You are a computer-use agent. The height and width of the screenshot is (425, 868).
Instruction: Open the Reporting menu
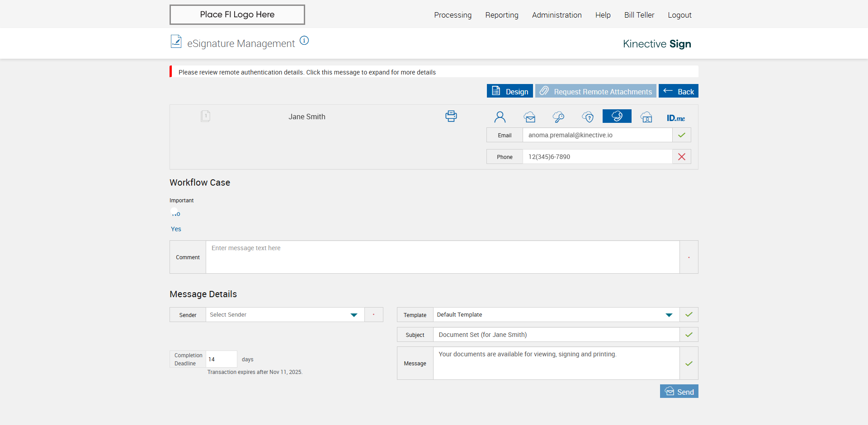coord(501,15)
